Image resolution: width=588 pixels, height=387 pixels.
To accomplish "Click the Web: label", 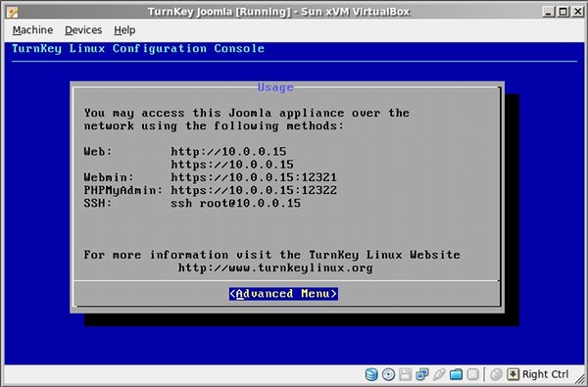I will (98, 152).
